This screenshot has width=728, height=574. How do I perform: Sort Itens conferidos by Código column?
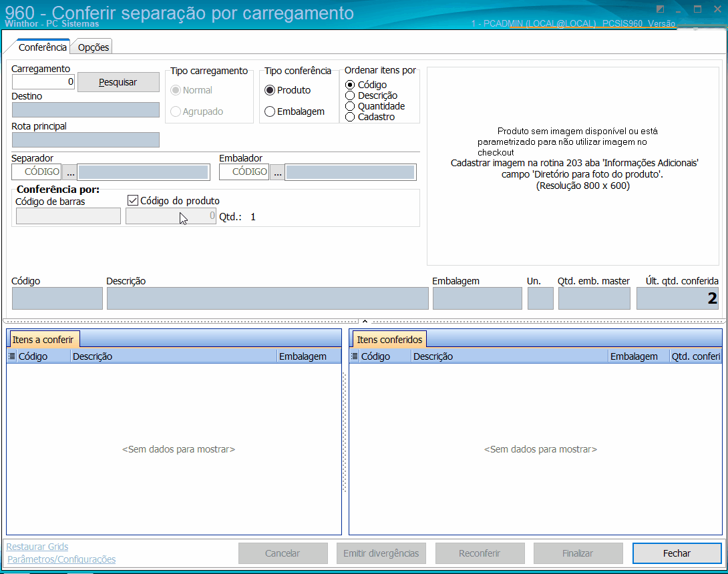(x=385, y=356)
